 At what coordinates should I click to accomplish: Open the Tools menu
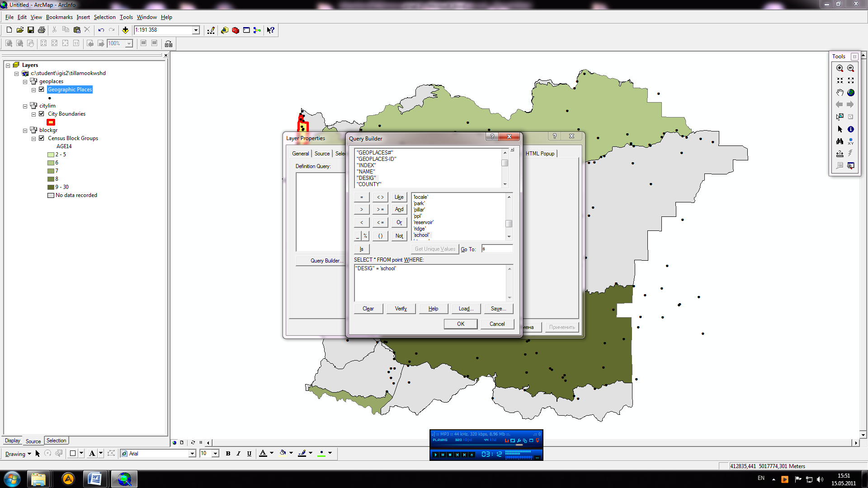(126, 17)
